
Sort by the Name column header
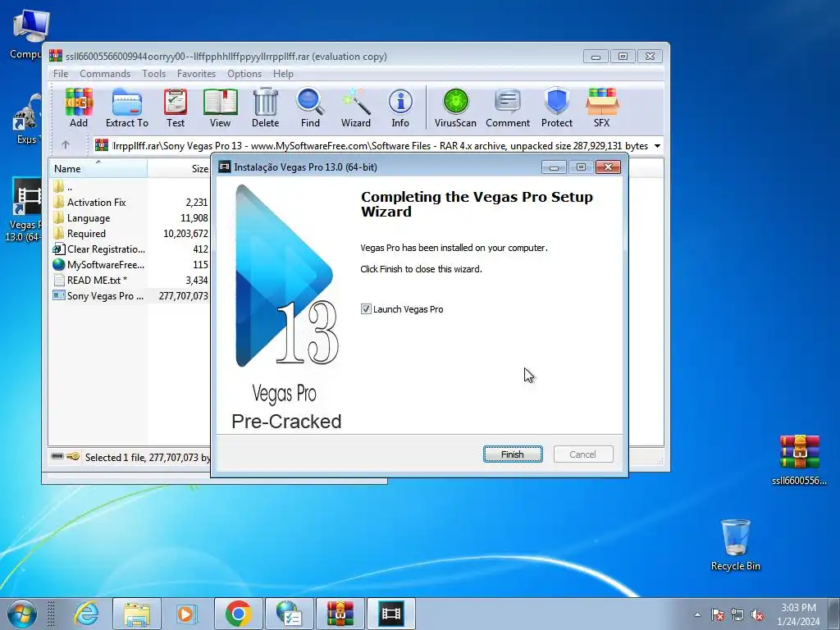pyautogui.click(x=98, y=169)
